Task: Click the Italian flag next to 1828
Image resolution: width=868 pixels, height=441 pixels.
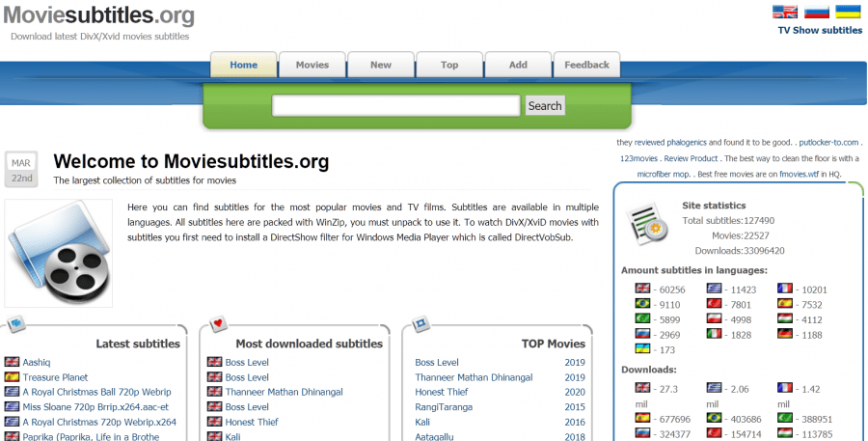Action: pyautogui.click(x=714, y=334)
